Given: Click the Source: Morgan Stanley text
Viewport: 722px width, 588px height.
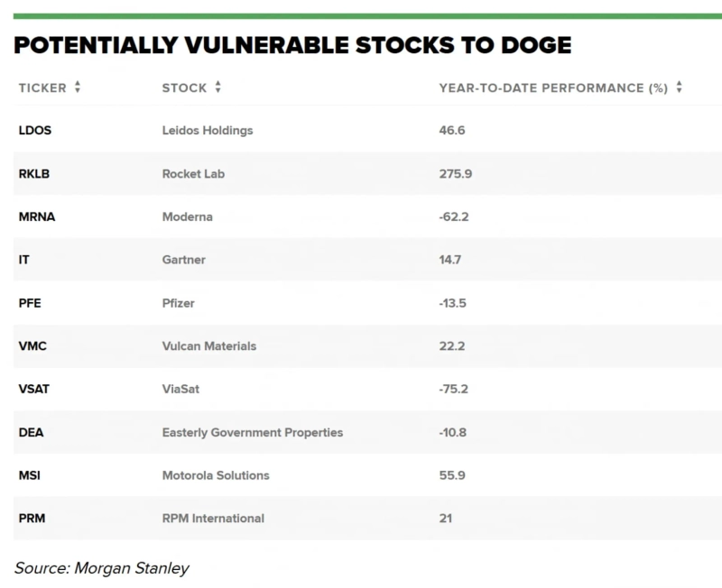Looking at the screenshot, I should pos(101,567).
